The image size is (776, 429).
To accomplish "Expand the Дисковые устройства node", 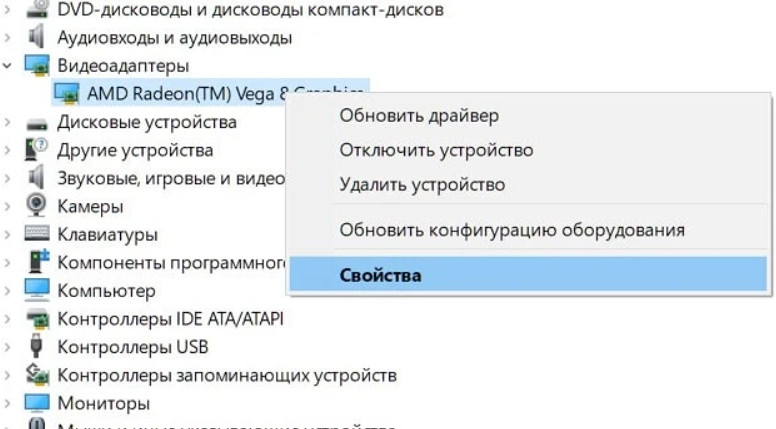I will coord(8,122).
